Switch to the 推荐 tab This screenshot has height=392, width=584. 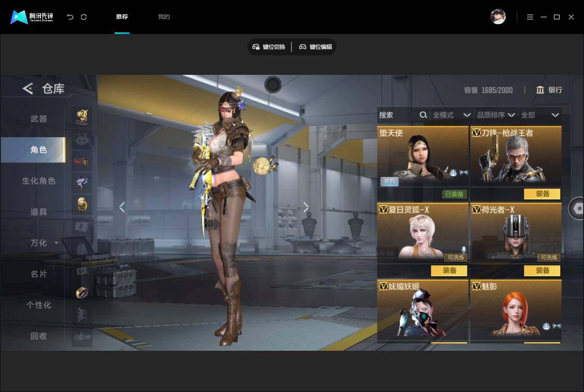tap(122, 17)
